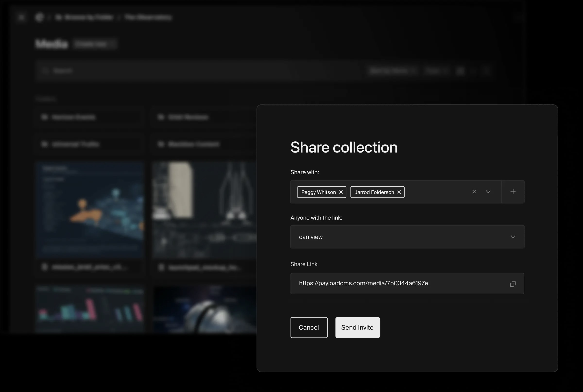
Task: Open the sidebar with the hamburger icon
Action: [x=21, y=17]
